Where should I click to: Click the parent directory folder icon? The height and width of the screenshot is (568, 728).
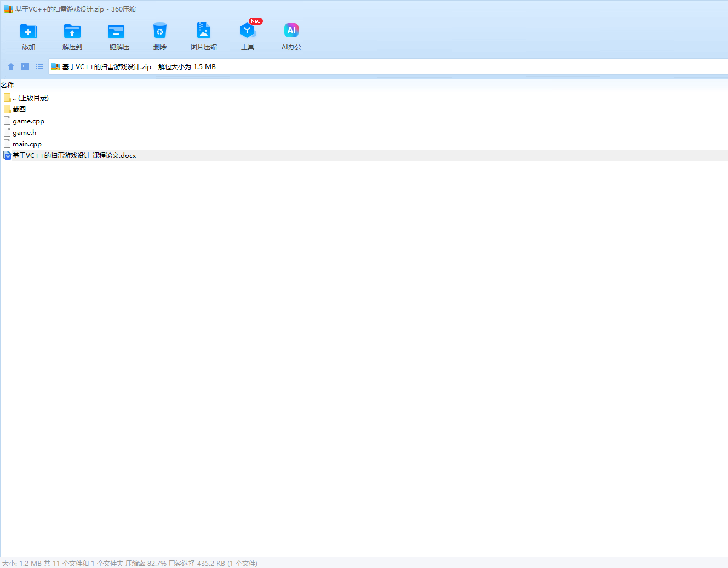tap(7, 98)
